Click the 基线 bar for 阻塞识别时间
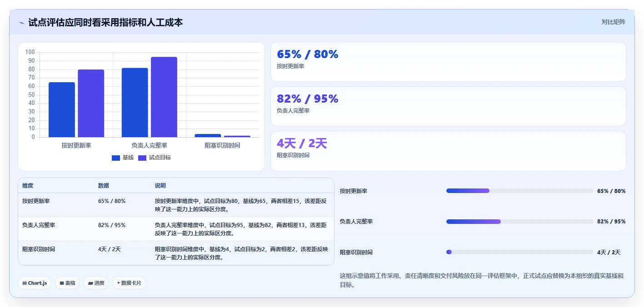Screen dimensions: 644x307 coord(208,135)
